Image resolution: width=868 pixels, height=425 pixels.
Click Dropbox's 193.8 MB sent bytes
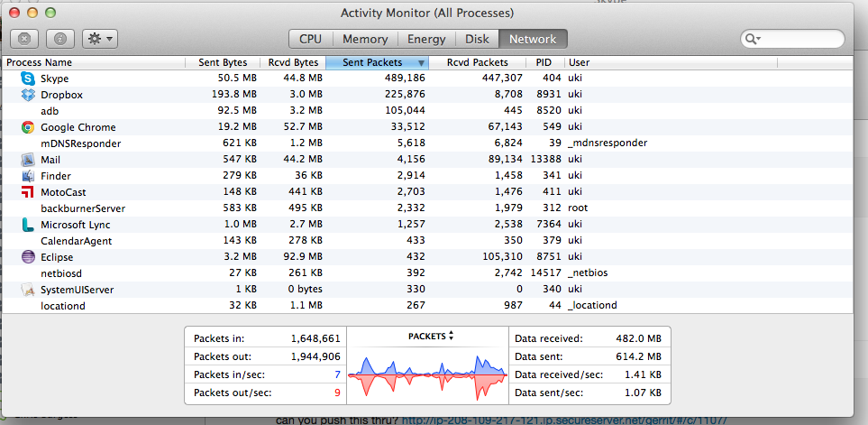coord(234,95)
